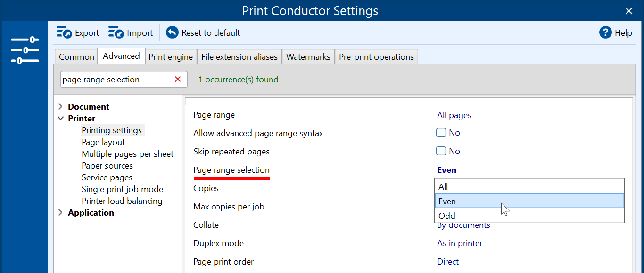Open the Page range selection Even dropdown
644x273 pixels.
[446, 170]
